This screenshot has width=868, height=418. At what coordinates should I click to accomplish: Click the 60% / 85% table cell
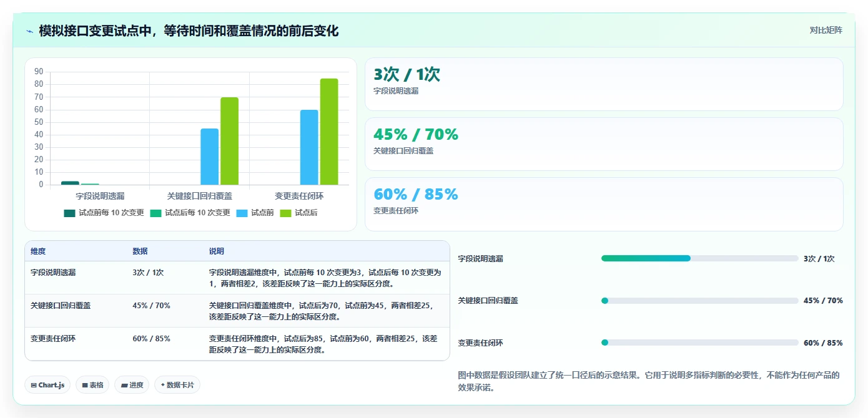(x=151, y=339)
